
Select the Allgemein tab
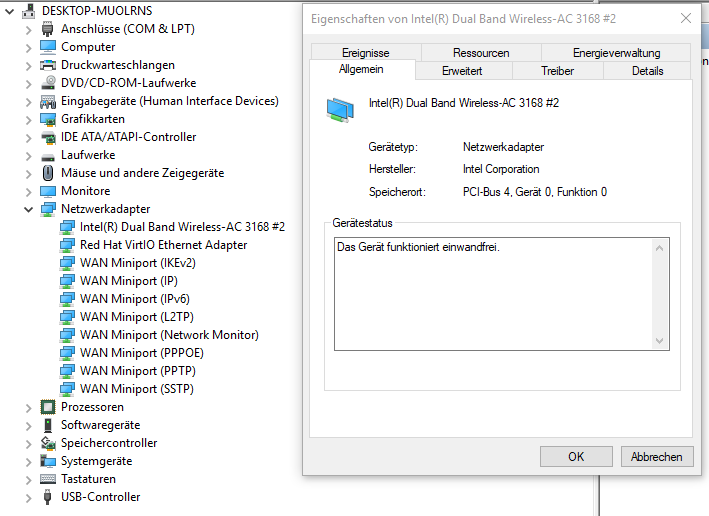[x=361, y=69]
